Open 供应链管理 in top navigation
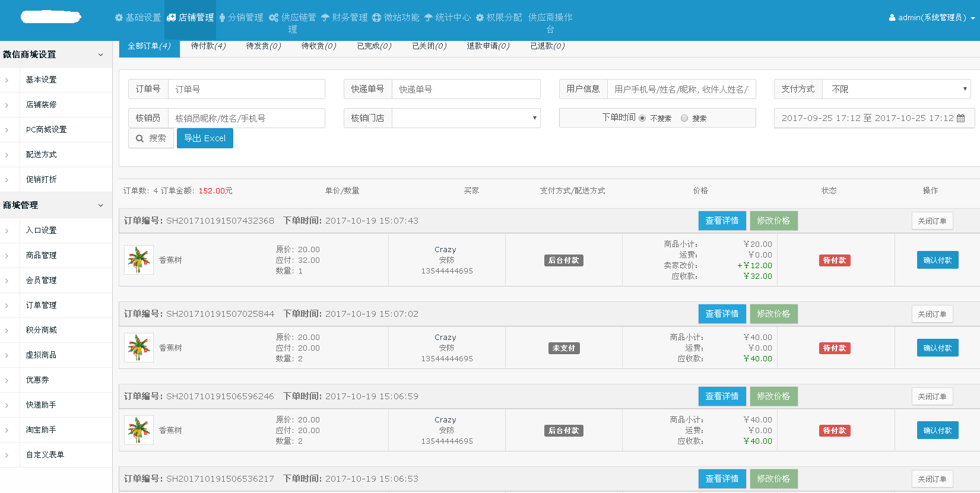 pyautogui.click(x=293, y=23)
